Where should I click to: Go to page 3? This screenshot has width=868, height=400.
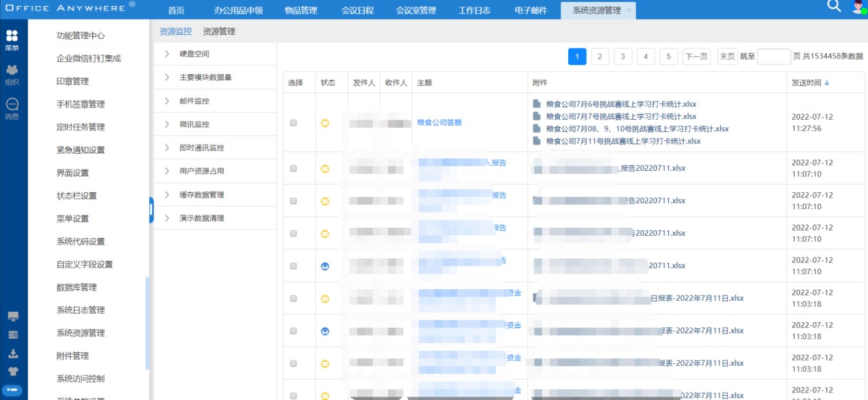point(623,57)
